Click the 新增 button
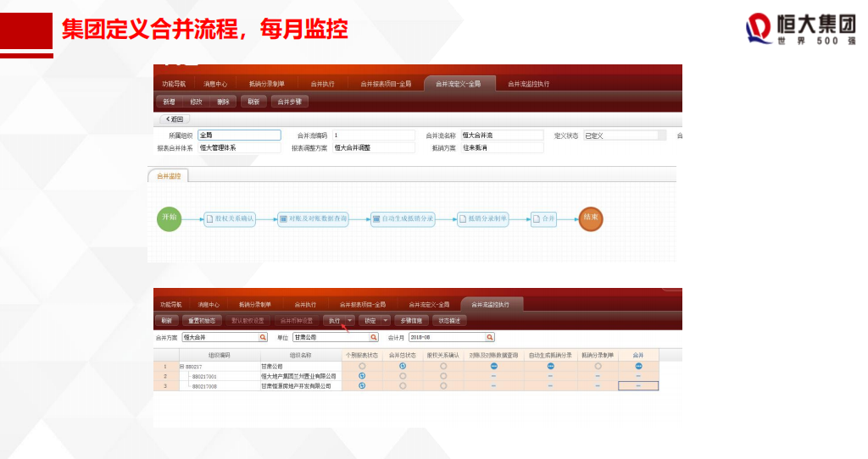 coord(169,102)
